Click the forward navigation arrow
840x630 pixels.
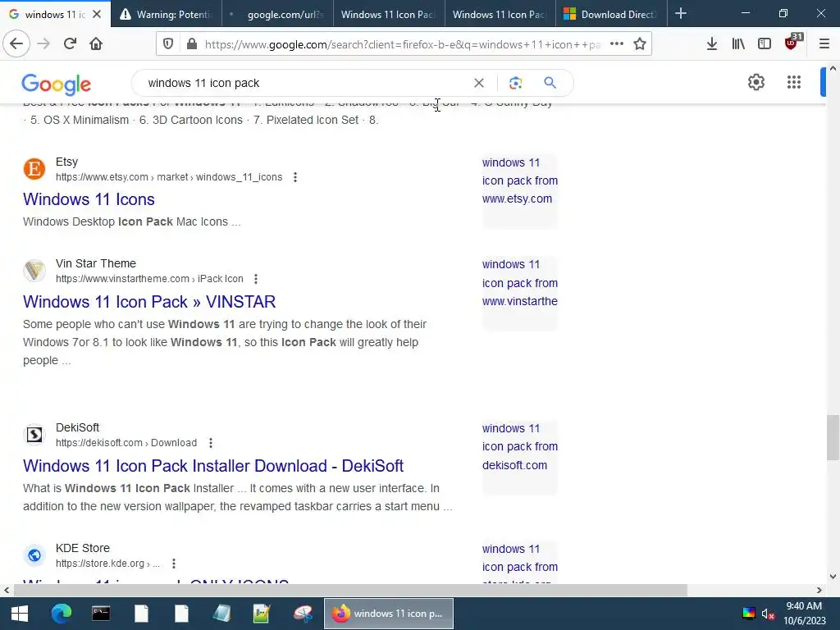click(43, 43)
